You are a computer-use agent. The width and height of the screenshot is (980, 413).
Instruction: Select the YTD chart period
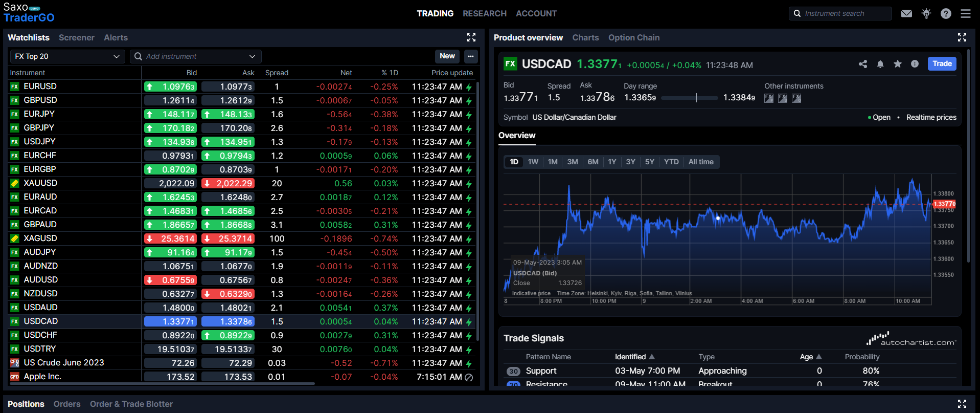(671, 162)
